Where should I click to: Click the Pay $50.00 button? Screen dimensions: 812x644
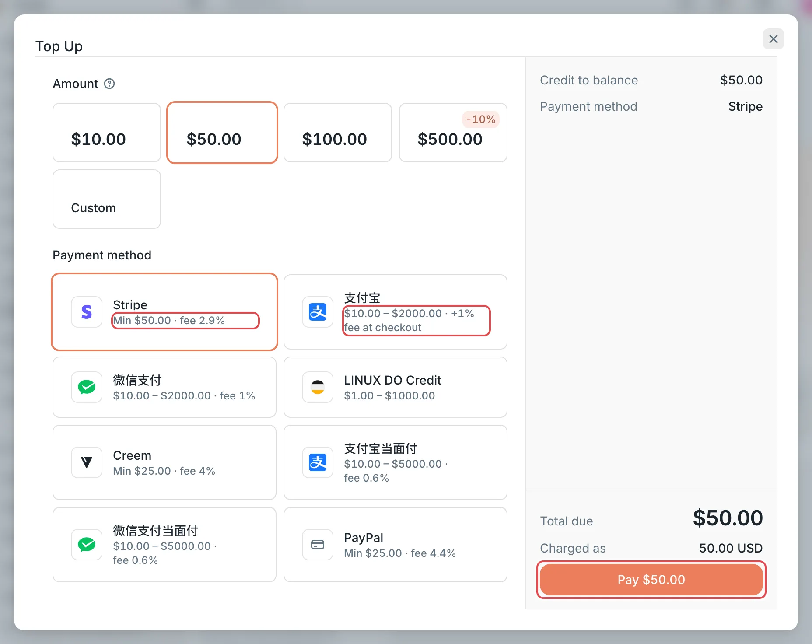tap(651, 580)
